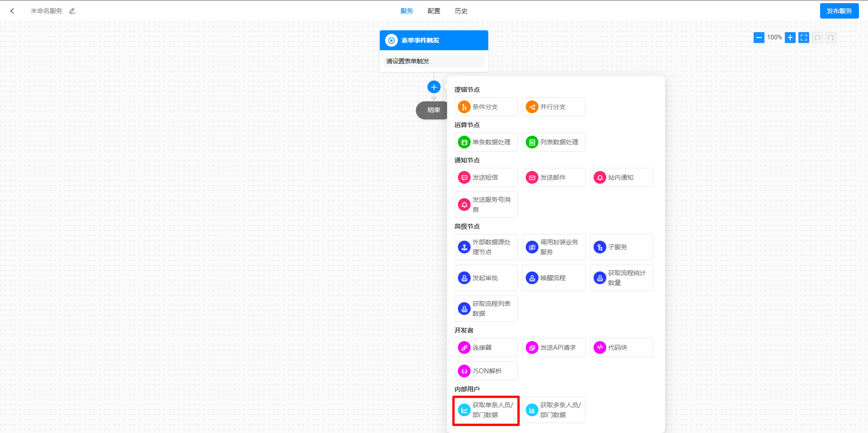Add a 条件分支 logic node
The image size is (868, 433).
tap(486, 107)
